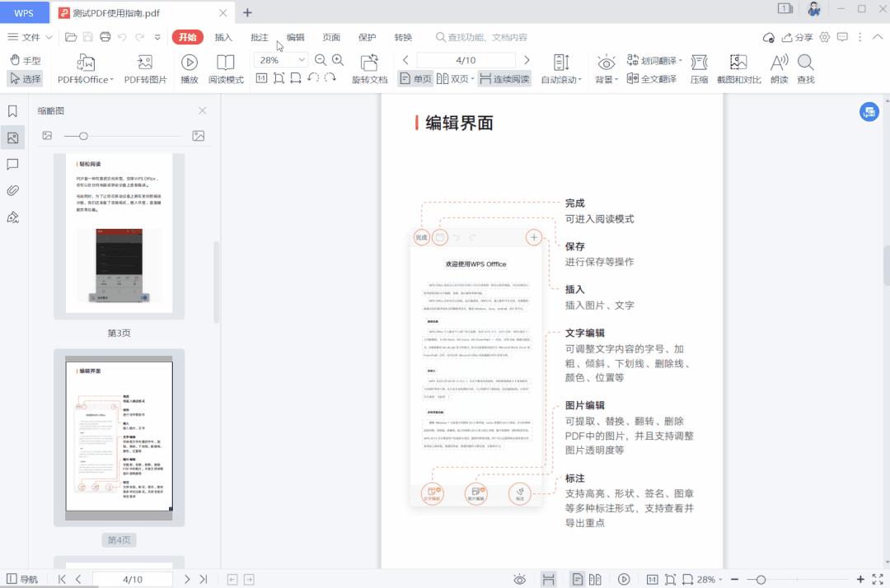Image resolution: width=890 pixels, height=588 pixels.
Task: Click the 导航 button at bottom left
Action: pyautogui.click(x=25, y=578)
